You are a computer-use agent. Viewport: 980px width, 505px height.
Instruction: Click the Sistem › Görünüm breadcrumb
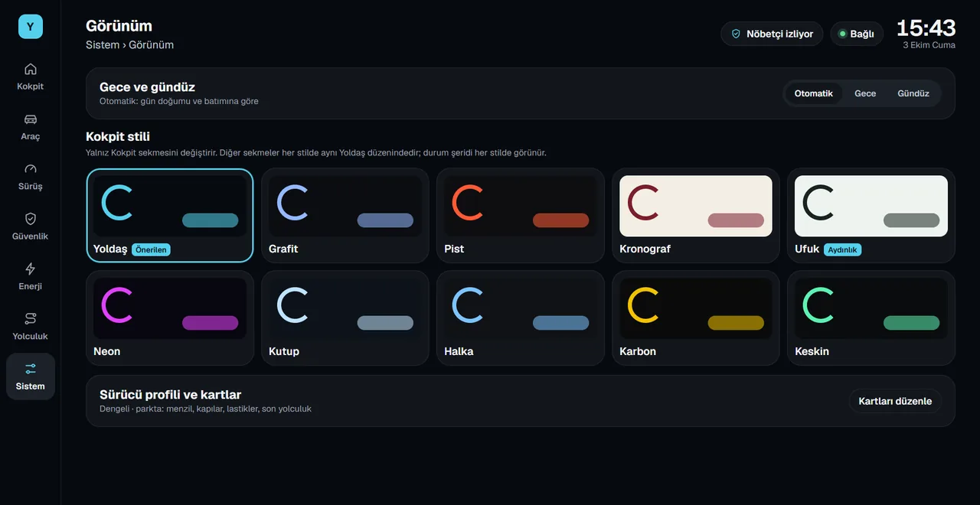pos(129,44)
